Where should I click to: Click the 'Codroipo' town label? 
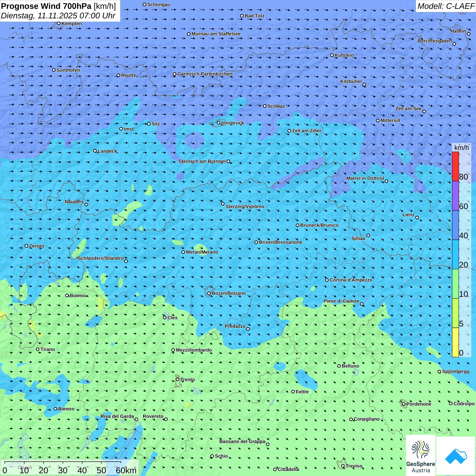point(464,404)
